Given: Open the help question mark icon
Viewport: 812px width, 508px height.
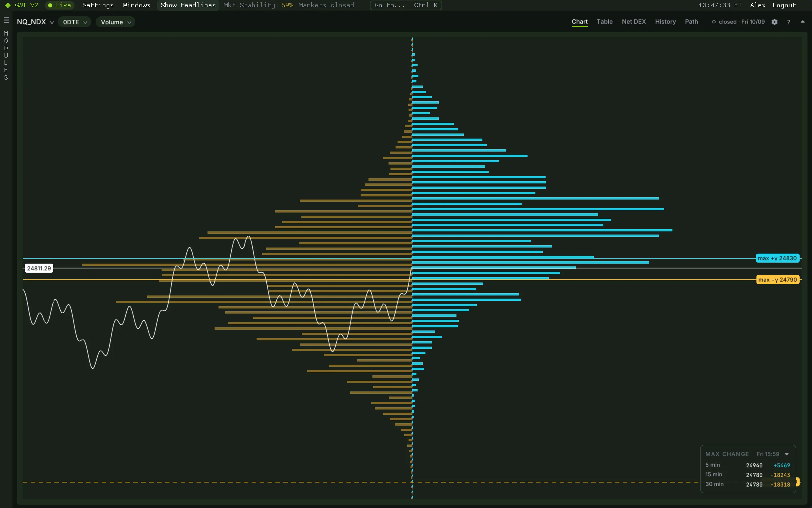Looking at the screenshot, I should point(789,22).
